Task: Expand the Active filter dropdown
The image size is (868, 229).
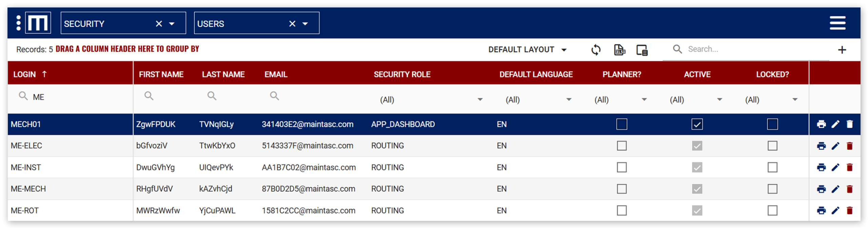Action: coord(719,100)
